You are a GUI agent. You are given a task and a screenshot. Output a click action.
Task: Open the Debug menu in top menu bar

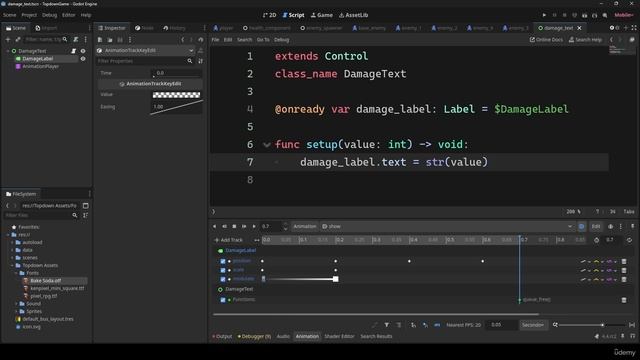49,15
